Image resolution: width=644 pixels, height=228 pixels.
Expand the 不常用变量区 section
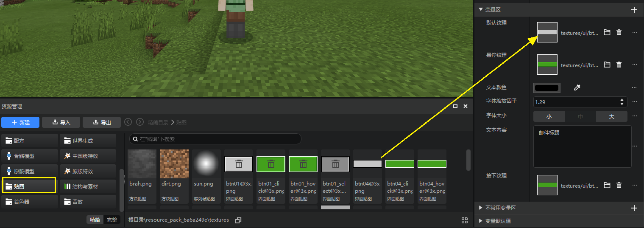tap(480, 208)
